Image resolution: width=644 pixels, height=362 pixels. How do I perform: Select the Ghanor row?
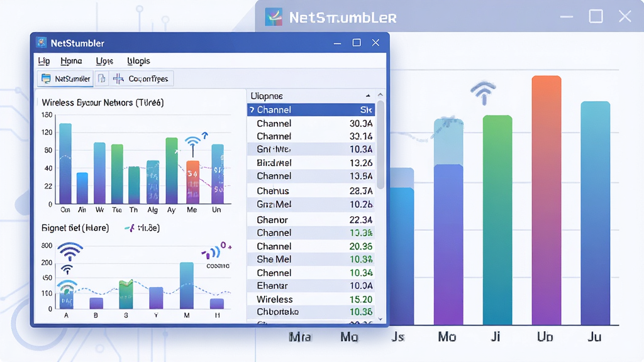[x=311, y=219]
